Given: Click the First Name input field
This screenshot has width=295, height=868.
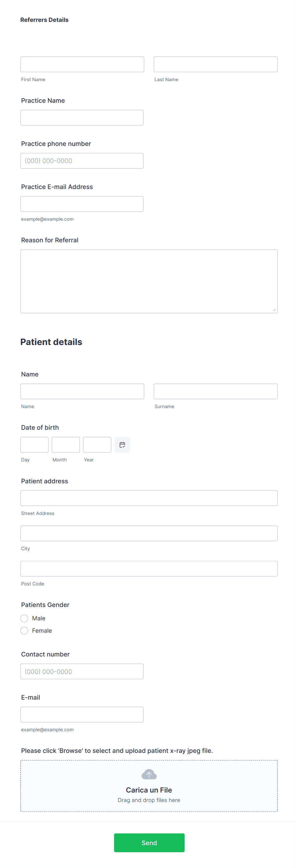Looking at the screenshot, I should [82, 64].
